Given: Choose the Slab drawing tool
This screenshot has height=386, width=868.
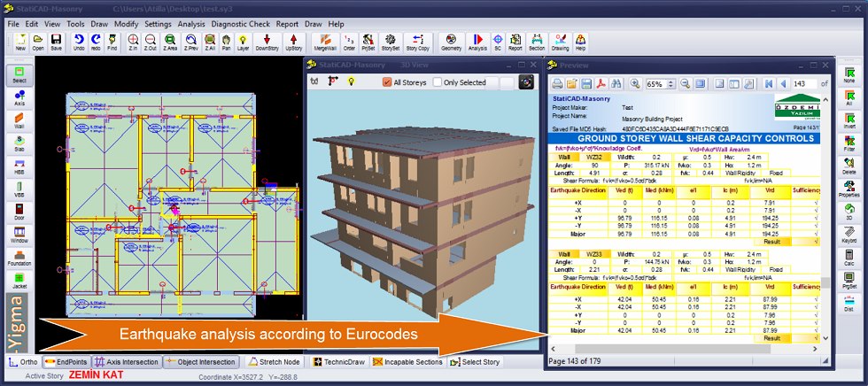Looking at the screenshot, I should tap(19, 145).
